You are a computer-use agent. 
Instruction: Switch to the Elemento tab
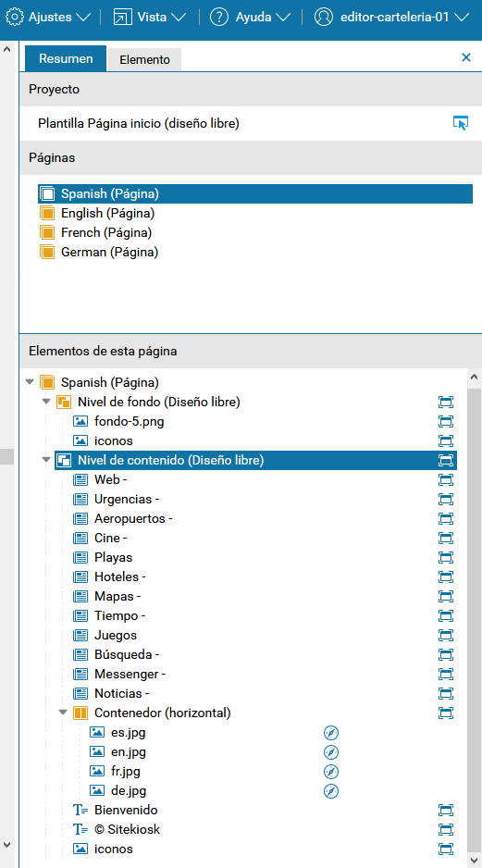144,59
